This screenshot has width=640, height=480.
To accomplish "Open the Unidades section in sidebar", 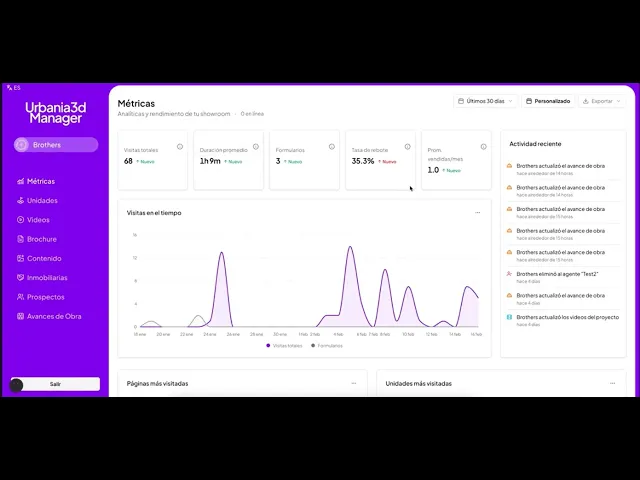I will click(x=37, y=200).
